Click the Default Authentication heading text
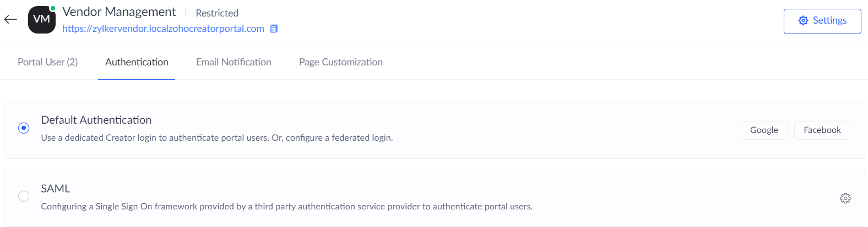Screen dimensions: 868x227 click(x=96, y=120)
